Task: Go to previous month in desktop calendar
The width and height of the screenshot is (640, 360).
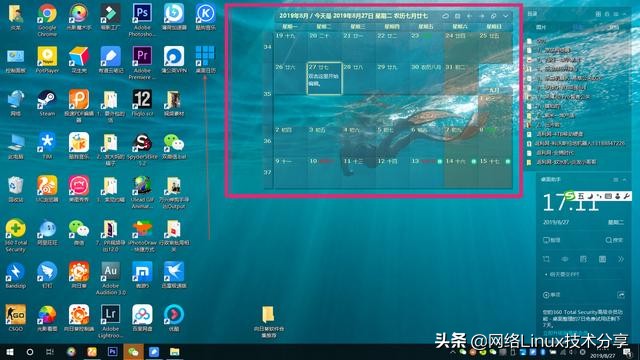Action: pos(469,16)
